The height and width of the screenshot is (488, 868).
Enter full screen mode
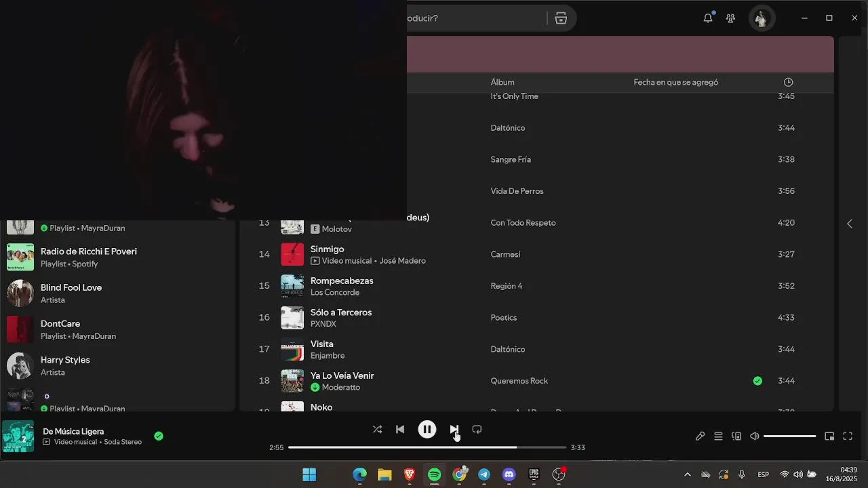click(x=848, y=436)
